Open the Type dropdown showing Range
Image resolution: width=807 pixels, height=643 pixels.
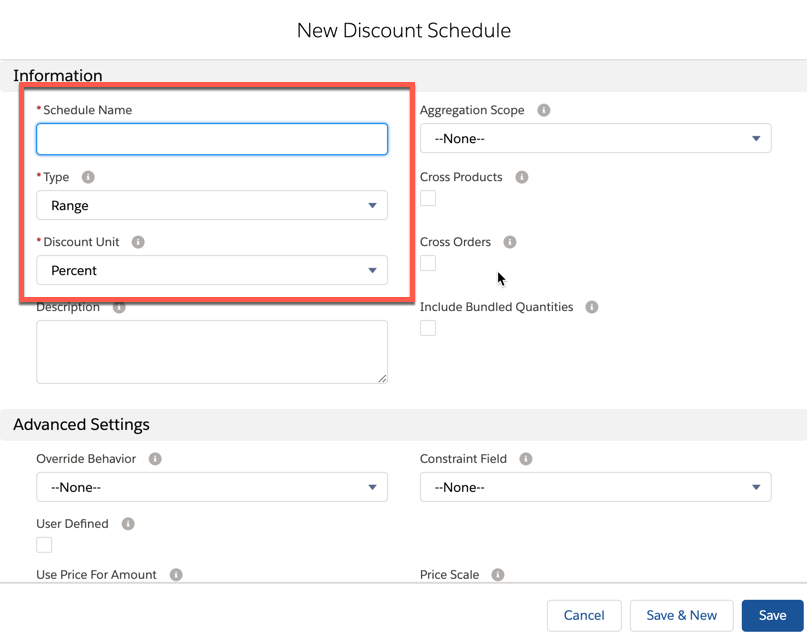pyautogui.click(x=212, y=205)
